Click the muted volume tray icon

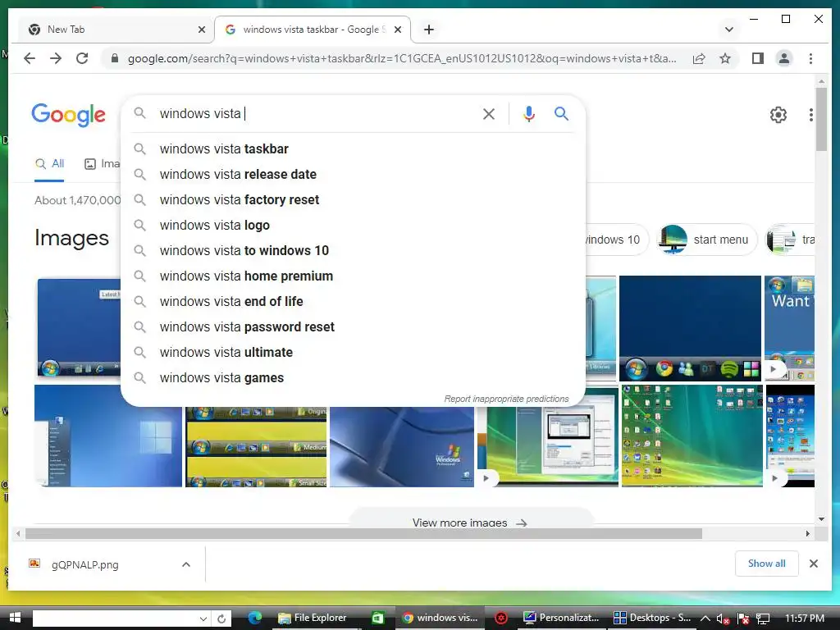[x=723, y=619]
